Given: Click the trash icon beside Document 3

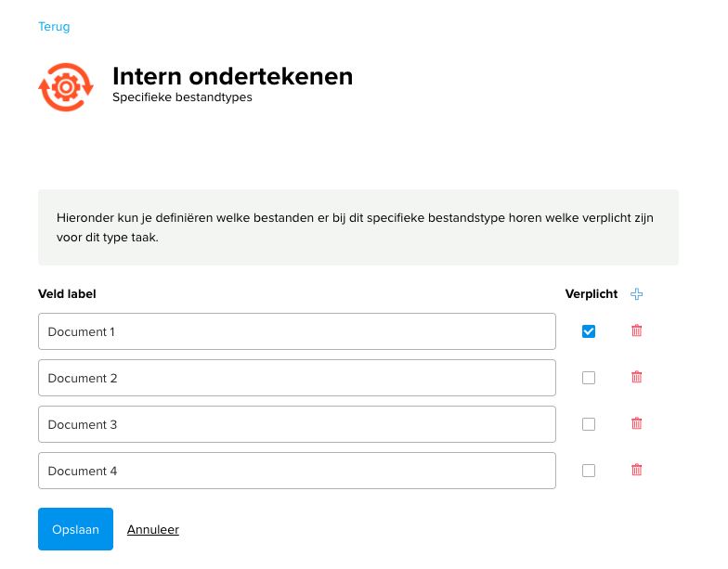Looking at the screenshot, I should point(637,423).
